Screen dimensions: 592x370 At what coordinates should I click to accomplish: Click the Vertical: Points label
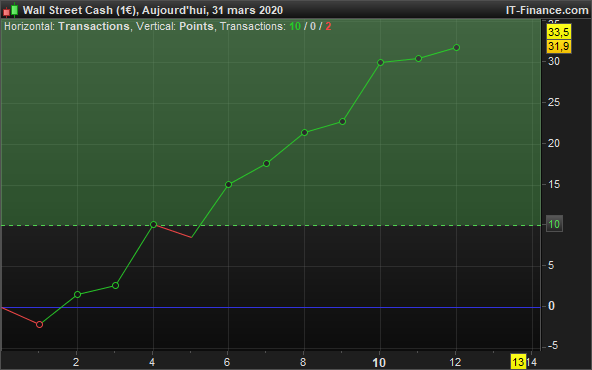[174, 26]
